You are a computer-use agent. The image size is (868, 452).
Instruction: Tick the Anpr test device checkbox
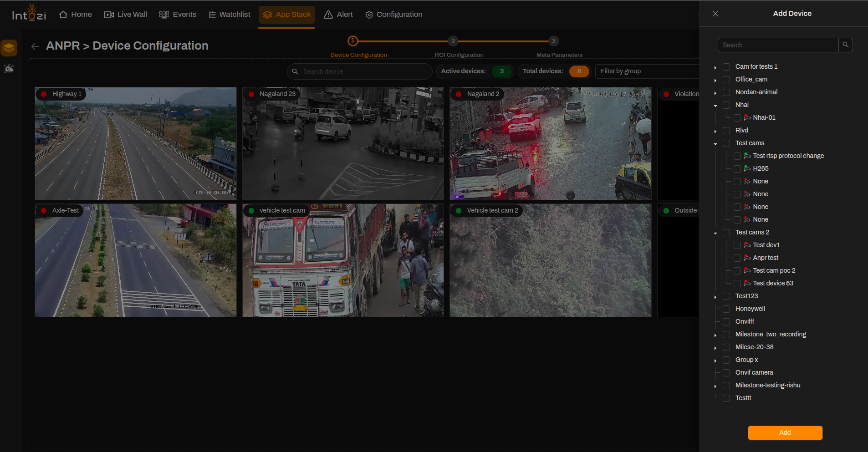pyautogui.click(x=737, y=258)
